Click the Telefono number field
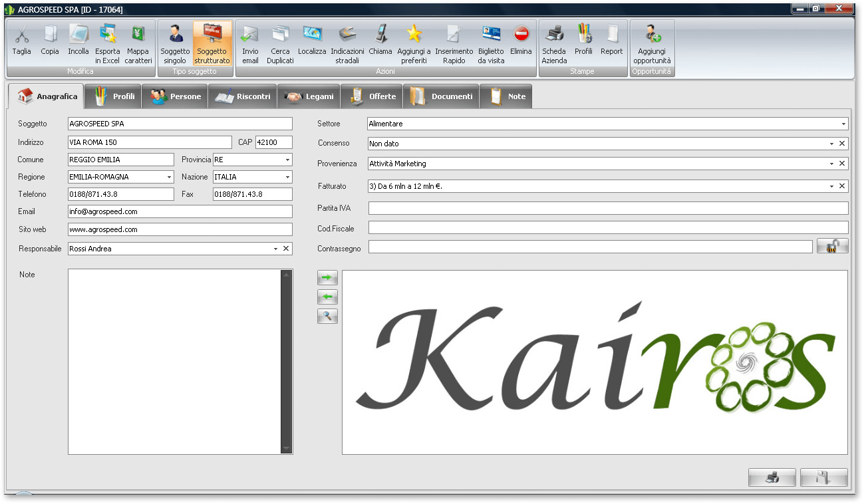The width and height of the screenshot is (864, 504). click(x=120, y=194)
